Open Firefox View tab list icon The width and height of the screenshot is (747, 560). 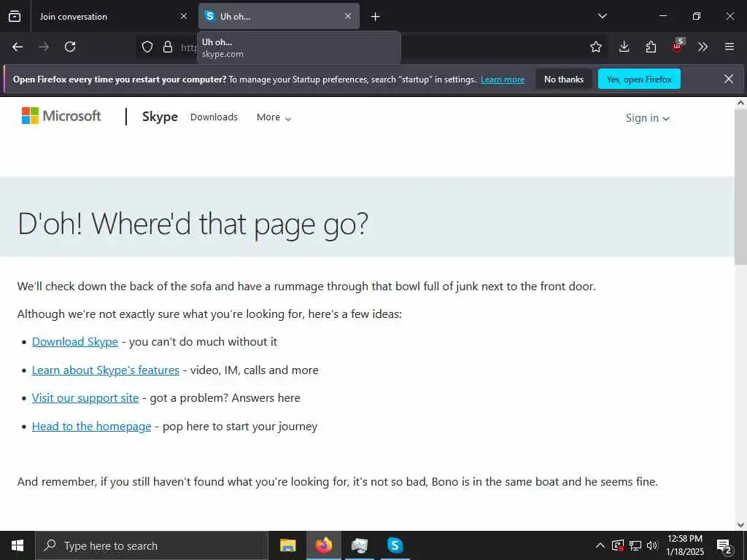pyautogui.click(x=15, y=16)
